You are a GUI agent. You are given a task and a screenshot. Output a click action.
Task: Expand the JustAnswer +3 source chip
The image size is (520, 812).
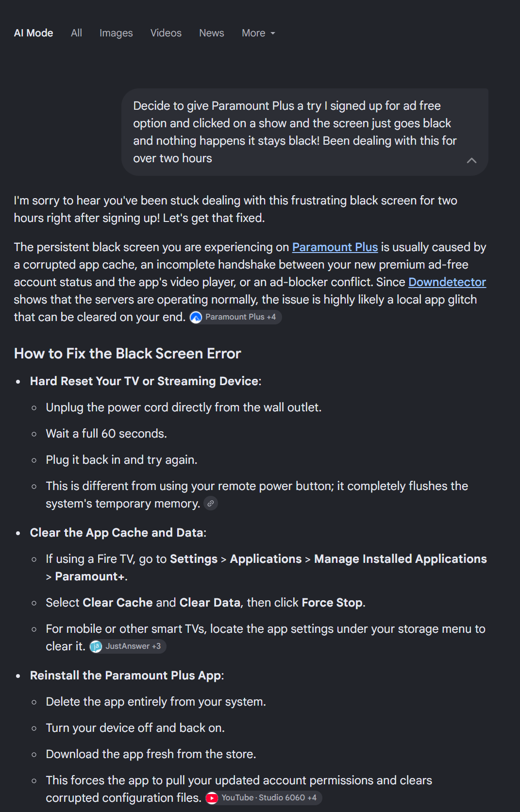click(x=128, y=646)
